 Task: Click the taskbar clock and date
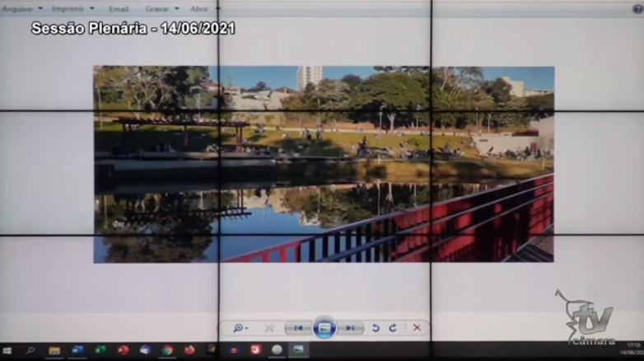click(x=632, y=349)
